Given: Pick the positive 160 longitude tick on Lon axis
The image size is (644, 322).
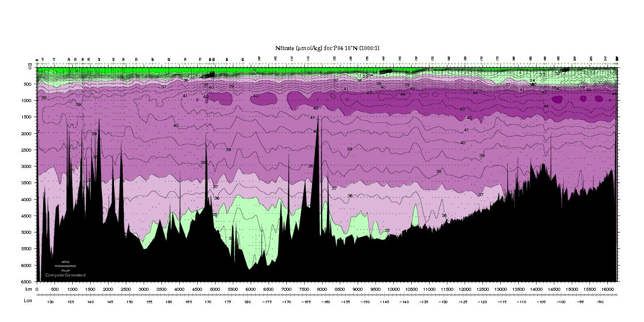Looking at the screenshot, I should click(168, 301).
